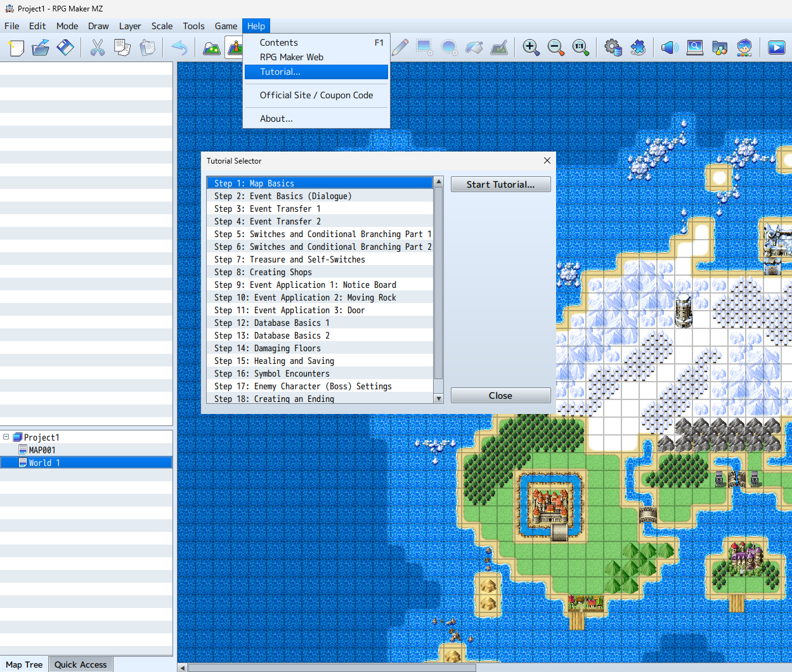Click the Save Project floppy icon
The image size is (792, 672).
pos(65,48)
